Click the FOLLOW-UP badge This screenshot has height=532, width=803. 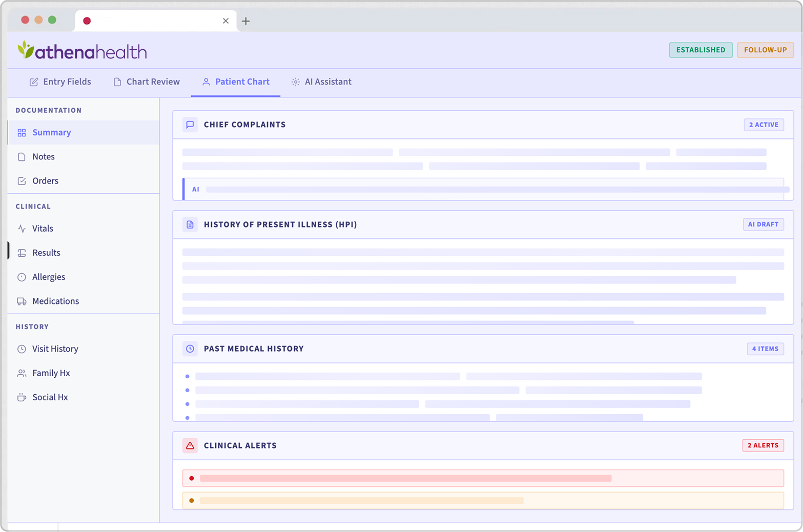(x=765, y=50)
